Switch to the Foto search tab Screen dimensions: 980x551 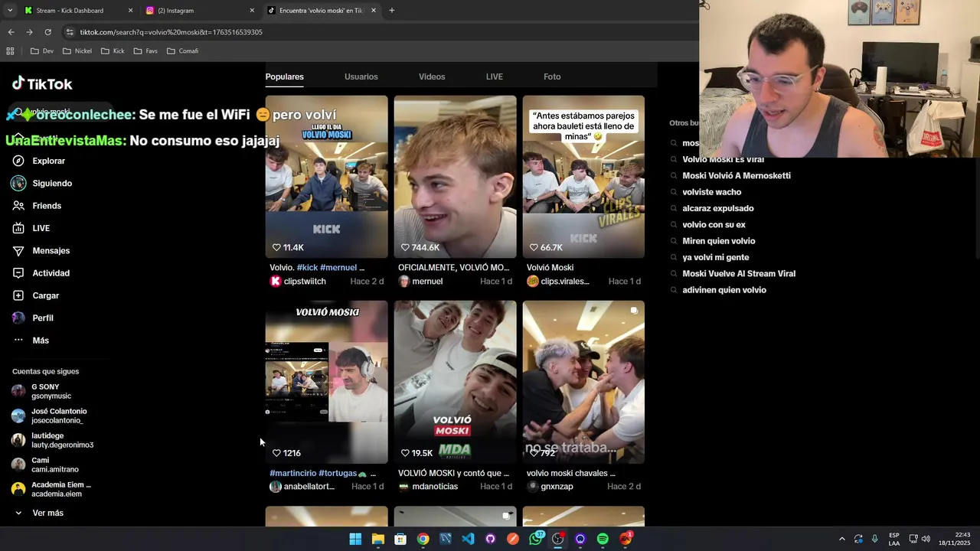(x=552, y=77)
